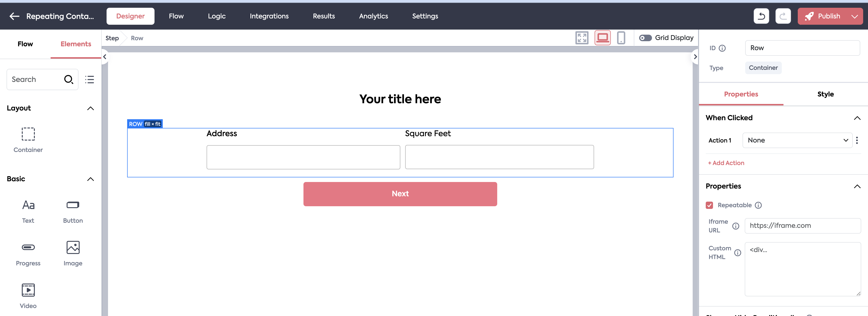Open the Publish dropdown arrow

854,16
